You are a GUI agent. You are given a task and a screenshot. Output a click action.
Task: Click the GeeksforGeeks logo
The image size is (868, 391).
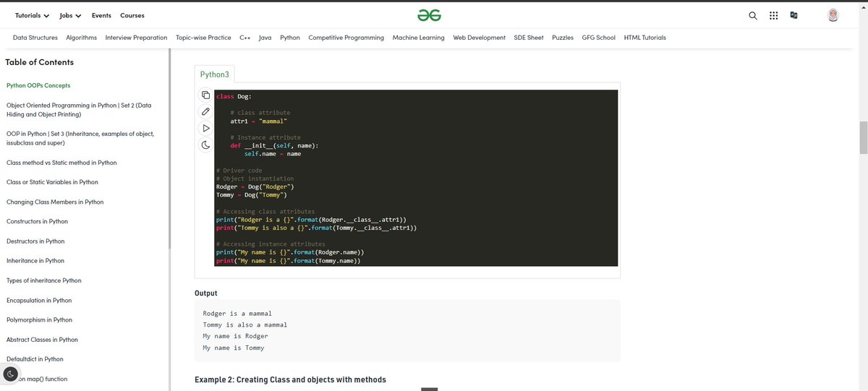click(x=429, y=15)
